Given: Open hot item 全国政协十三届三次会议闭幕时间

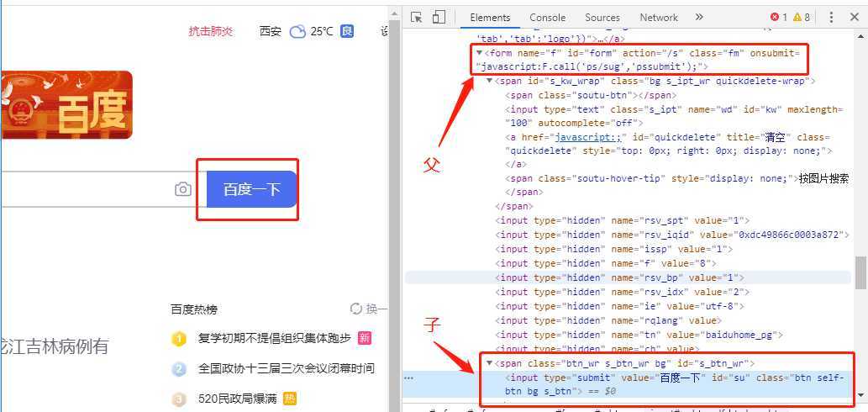Looking at the screenshot, I should pos(287,368).
